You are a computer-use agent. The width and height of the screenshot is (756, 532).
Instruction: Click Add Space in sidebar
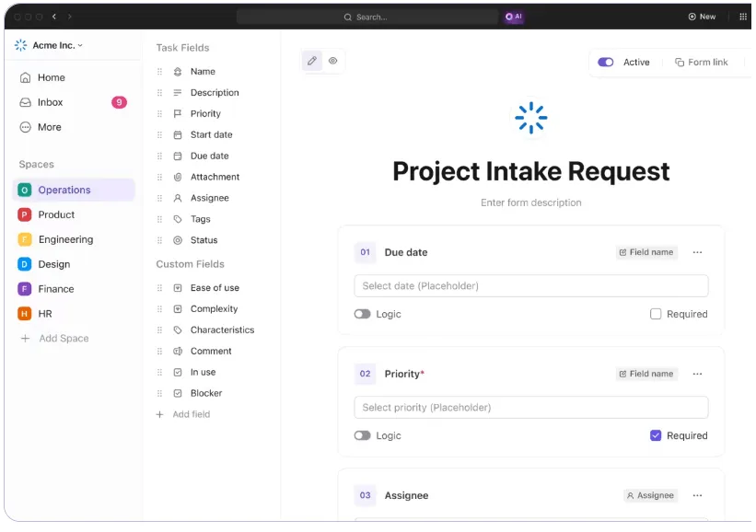point(54,339)
